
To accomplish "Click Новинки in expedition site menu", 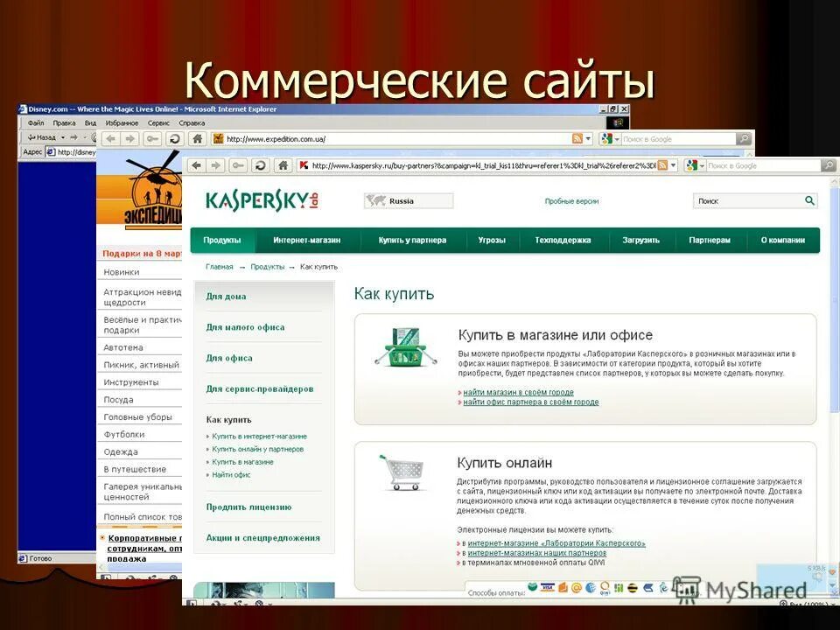I will pos(122,272).
